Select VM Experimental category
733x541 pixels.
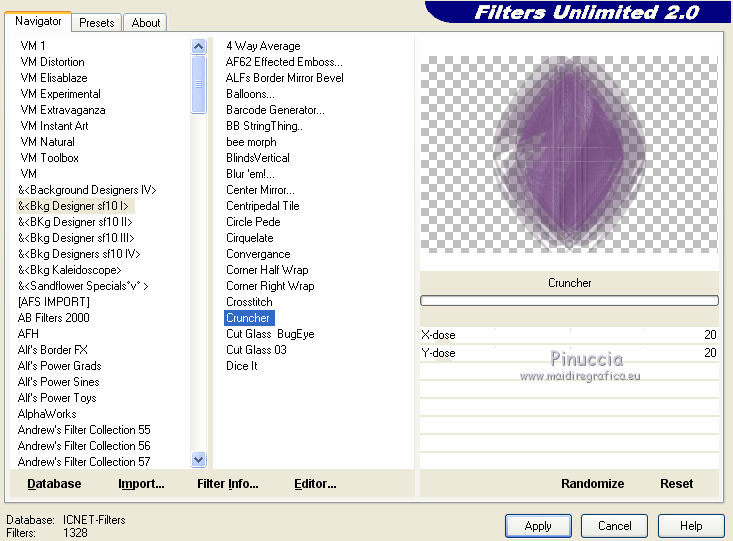pyautogui.click(x=61, y=94)
